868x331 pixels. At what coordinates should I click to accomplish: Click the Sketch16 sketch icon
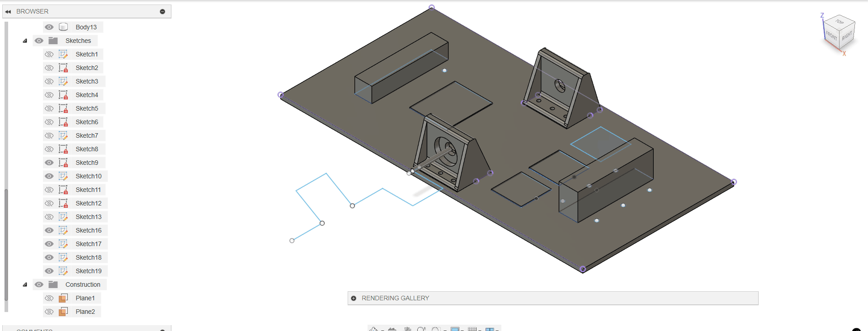coord(63,230)
